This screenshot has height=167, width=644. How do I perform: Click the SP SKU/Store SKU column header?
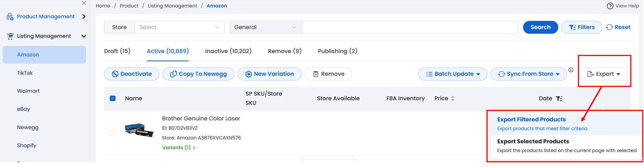pyautogui.click(x=264, y=99)
